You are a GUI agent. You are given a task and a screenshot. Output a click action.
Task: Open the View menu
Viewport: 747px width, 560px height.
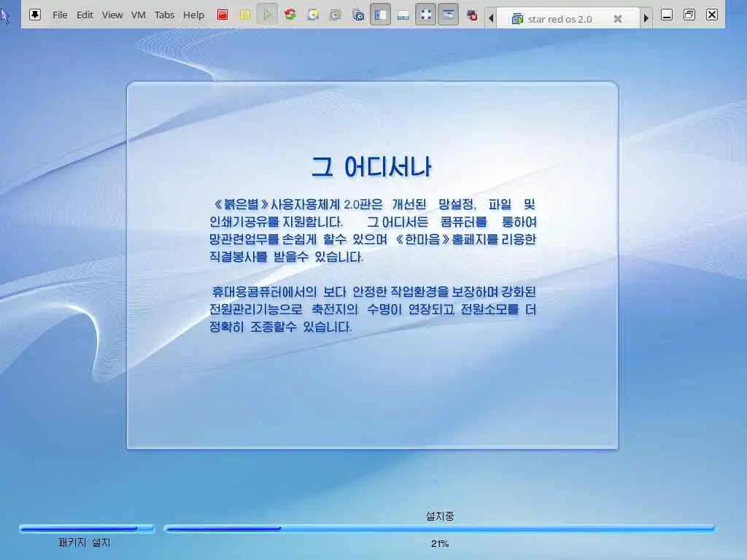(112, 15)
